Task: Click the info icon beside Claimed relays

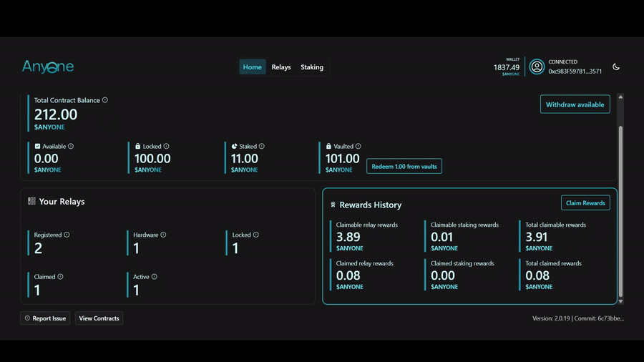Action: [x=60, y=277]
